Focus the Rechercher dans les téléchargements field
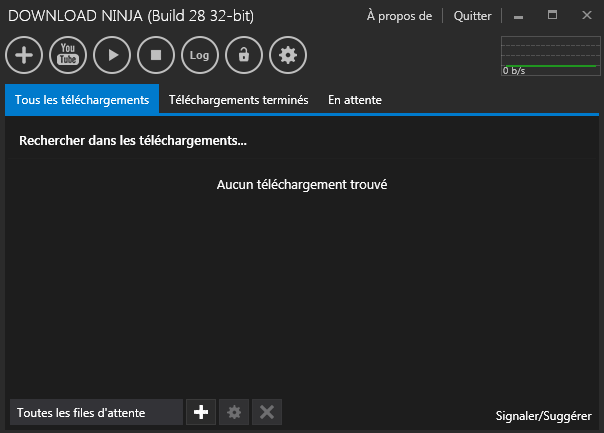 pyautogui.click(x=301, y=141)
